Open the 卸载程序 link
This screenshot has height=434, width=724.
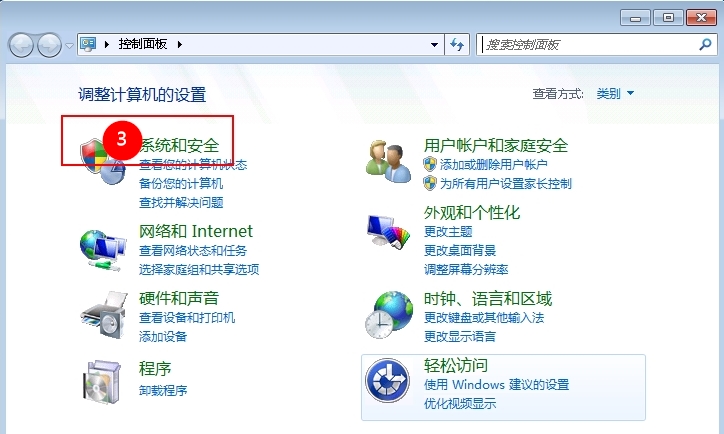pyautogui.click(x=163, y=391)
